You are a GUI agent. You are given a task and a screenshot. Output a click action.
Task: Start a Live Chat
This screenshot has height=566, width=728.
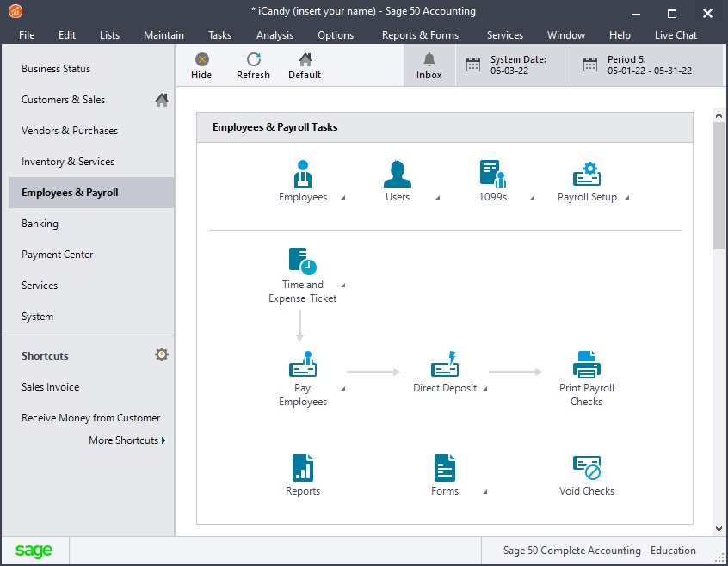click(676, 35)
